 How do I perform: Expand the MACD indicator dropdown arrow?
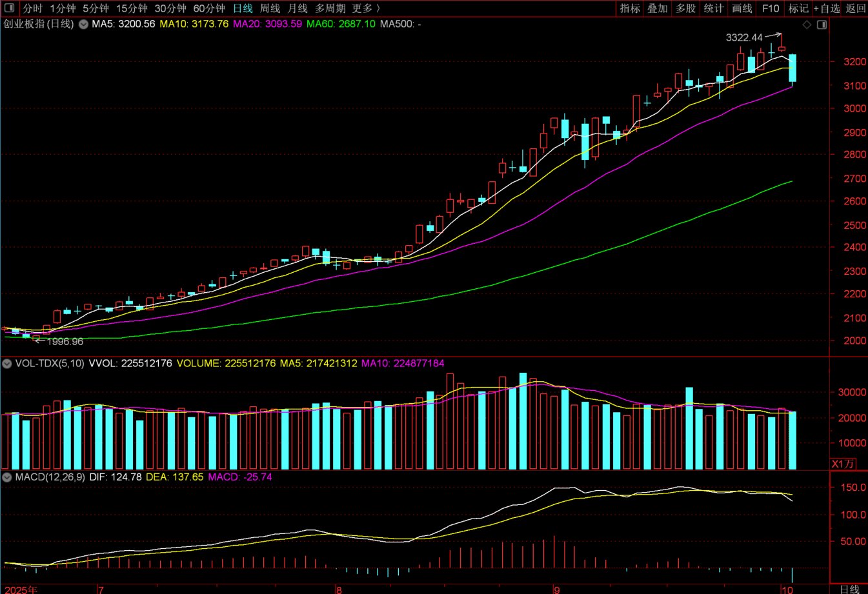(7, 477)
